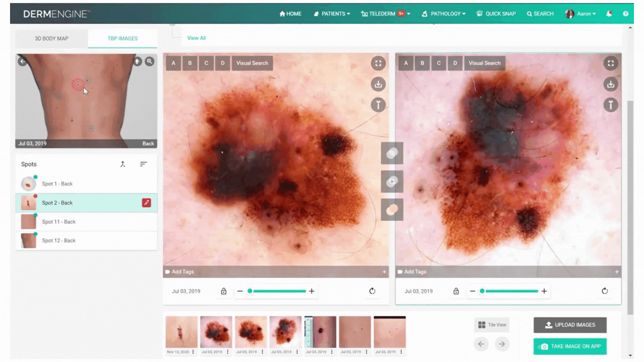
Task: Download the right dermoscopy image
Action: pyautogui.click(x=610, y=84)
